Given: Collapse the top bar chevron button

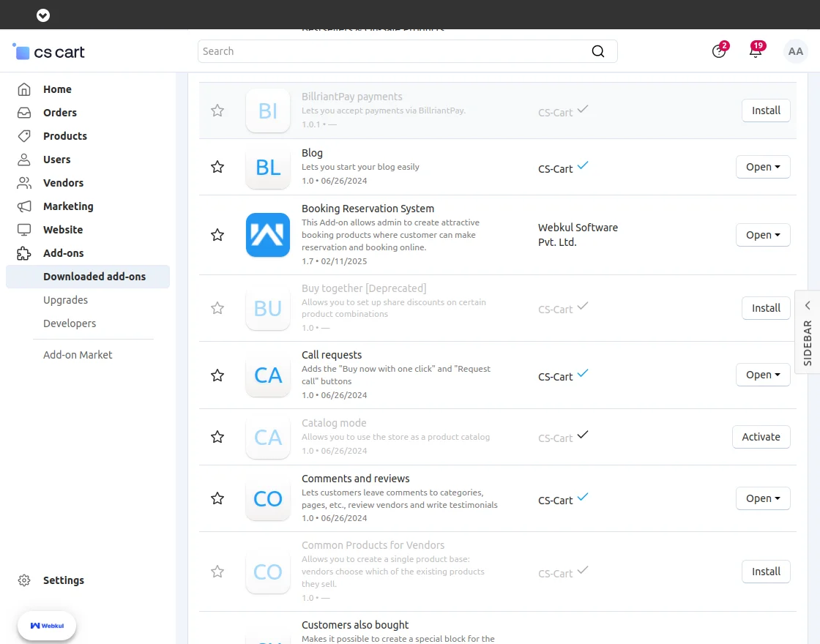Looking at the screenshot, I should point(43,15).
